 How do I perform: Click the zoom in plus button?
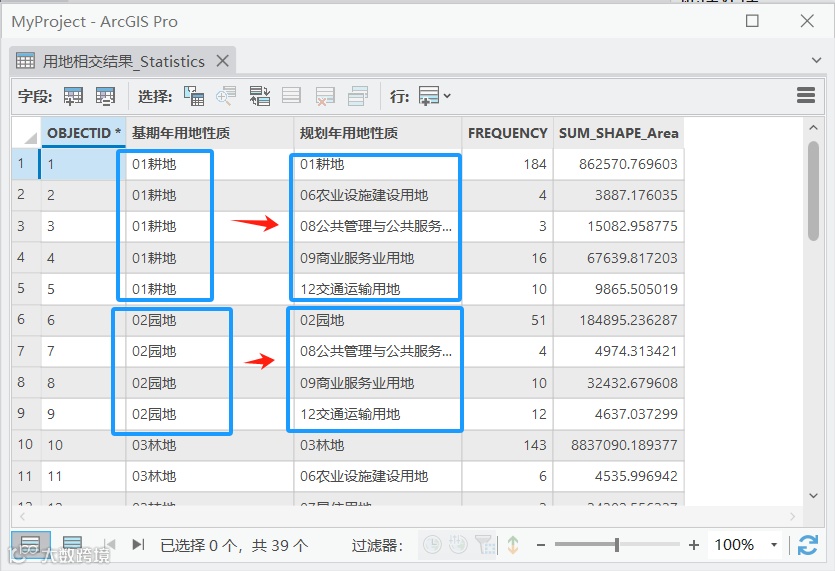point(693,545)
